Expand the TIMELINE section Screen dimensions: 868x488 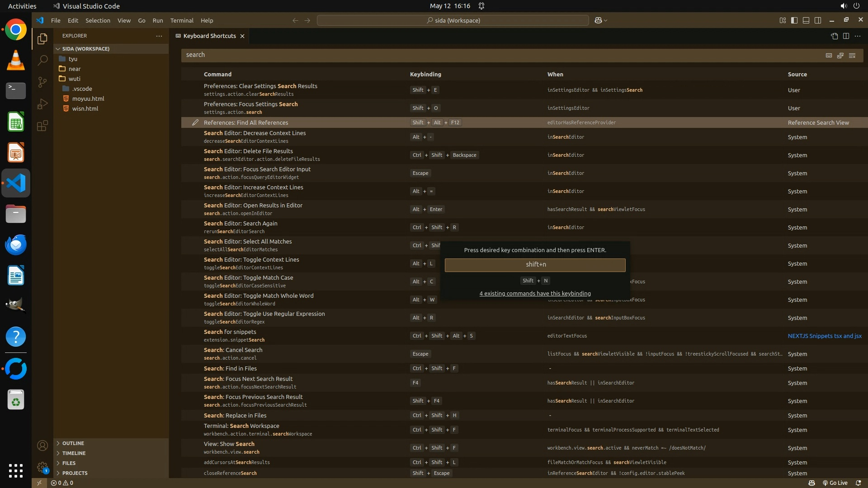74,453
